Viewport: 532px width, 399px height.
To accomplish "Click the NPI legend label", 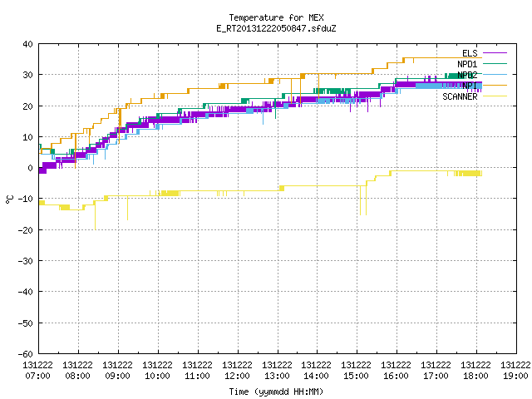I will (x=470, y=86).
